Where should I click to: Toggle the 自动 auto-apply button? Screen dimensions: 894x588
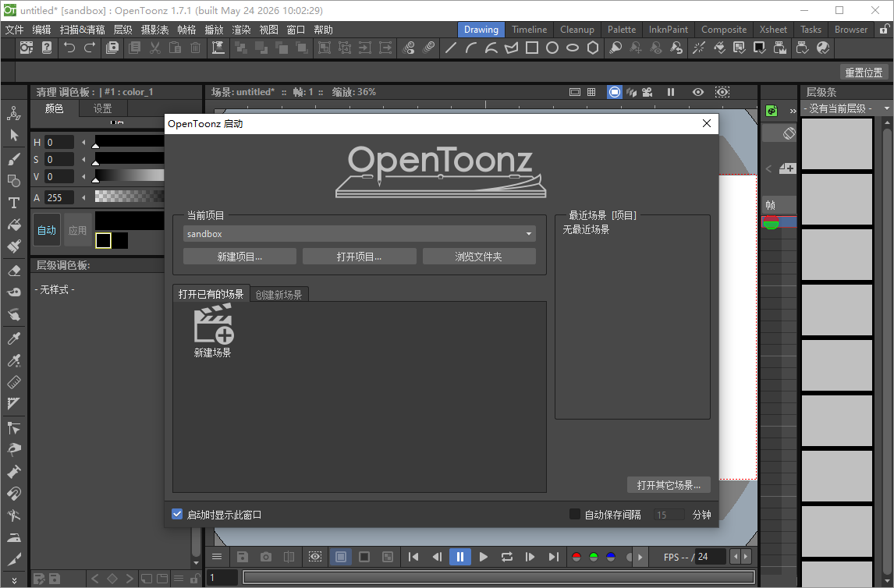coord(47,229)
